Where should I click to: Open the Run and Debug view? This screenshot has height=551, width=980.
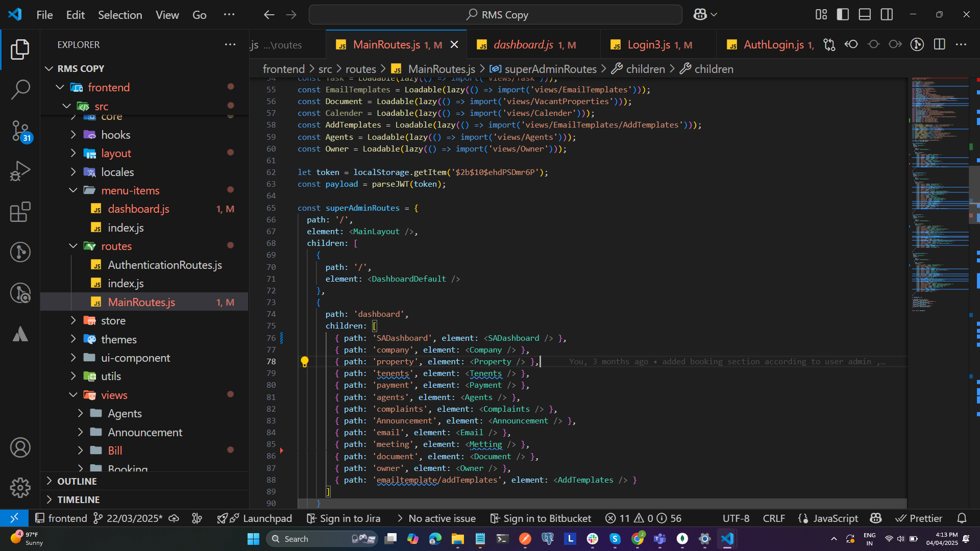(20, 171)
